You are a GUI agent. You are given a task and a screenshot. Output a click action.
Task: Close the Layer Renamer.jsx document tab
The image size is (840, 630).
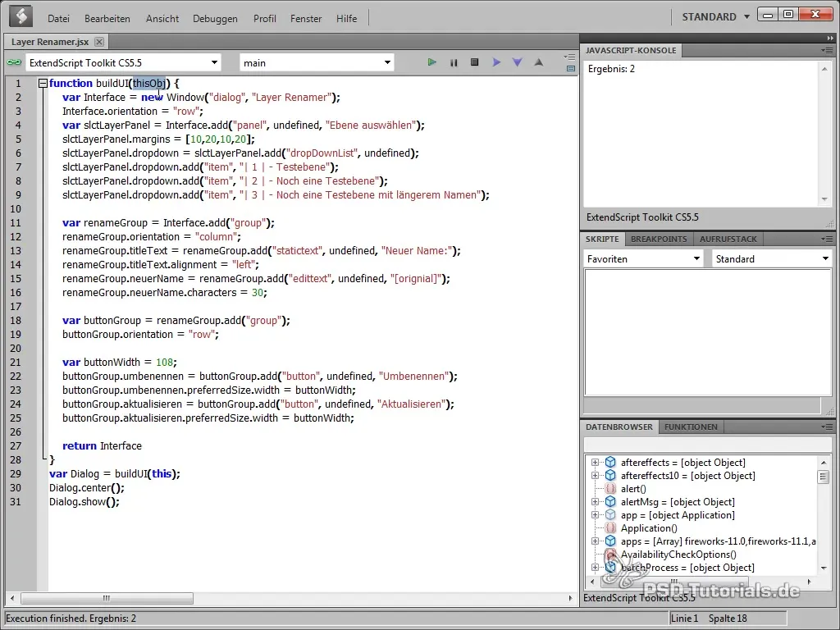tap(99, 42)
